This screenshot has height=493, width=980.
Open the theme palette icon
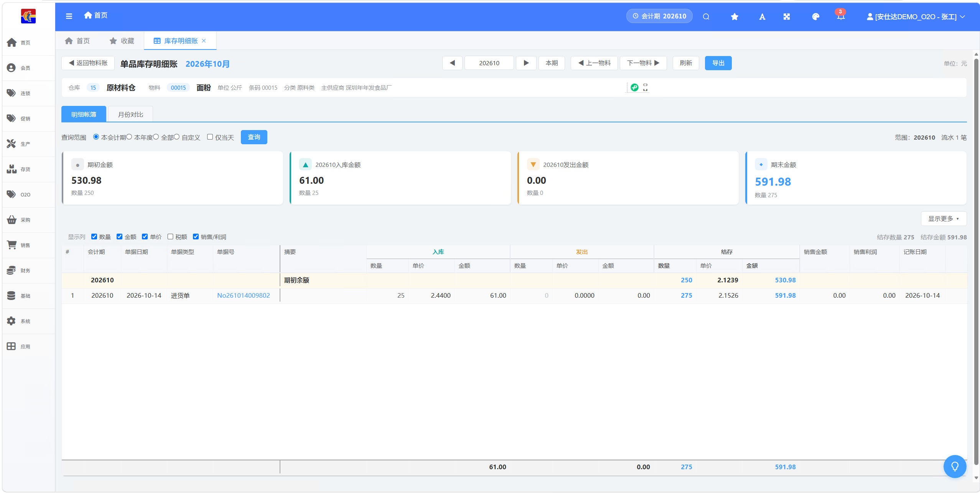click(x=815, y=16)
